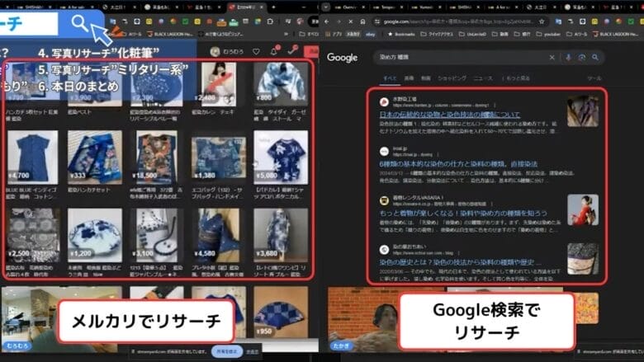Open the ¥1,200 blue plate listing
Image resolution: width=644 pixels, height=362 pixels.
(x=95, y=235)
